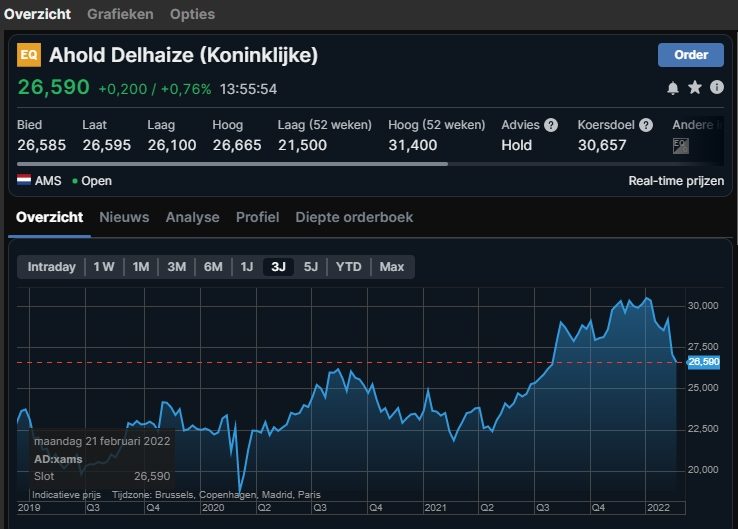Click the horizontal scrollbar under quote data
Screen dimensions: 738x529
coord(232,164)
